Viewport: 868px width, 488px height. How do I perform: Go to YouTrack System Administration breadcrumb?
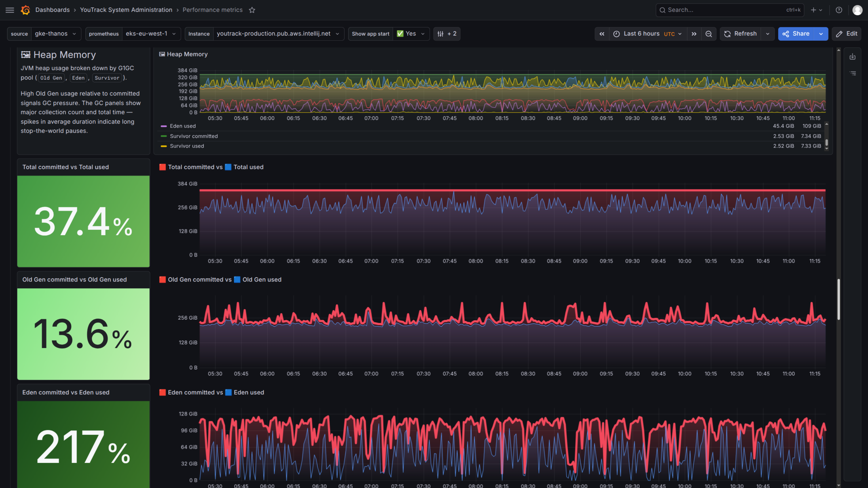point(126,10)
